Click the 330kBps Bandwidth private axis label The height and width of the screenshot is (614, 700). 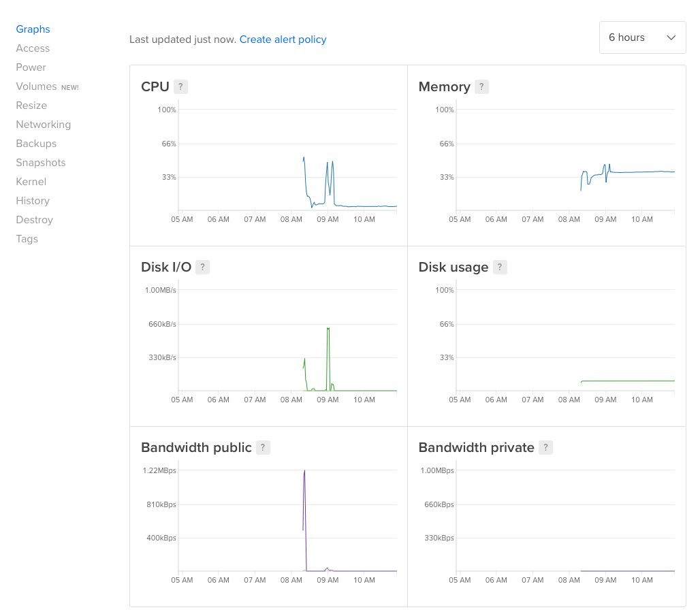[439, 538]
